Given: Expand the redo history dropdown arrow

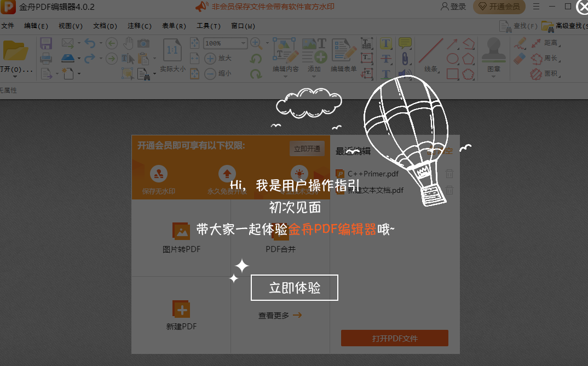Looking at the screenshot, I should click(101, 58).
